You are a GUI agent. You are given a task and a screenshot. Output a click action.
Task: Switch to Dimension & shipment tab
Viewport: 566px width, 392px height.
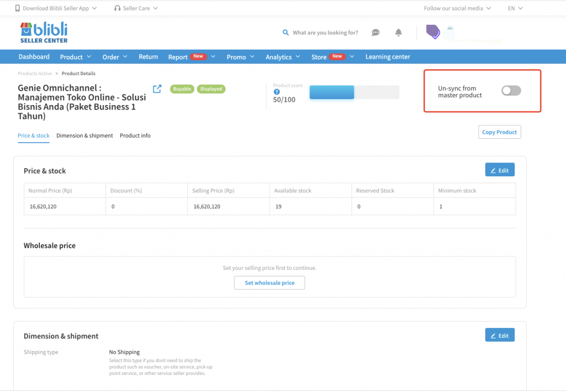[85, 135]
